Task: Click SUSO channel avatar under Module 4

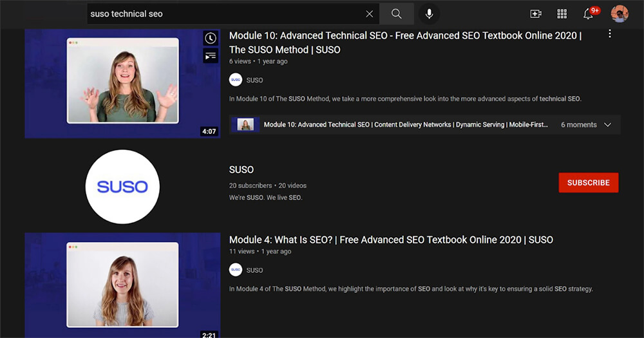Action: [x=236, y=270]
